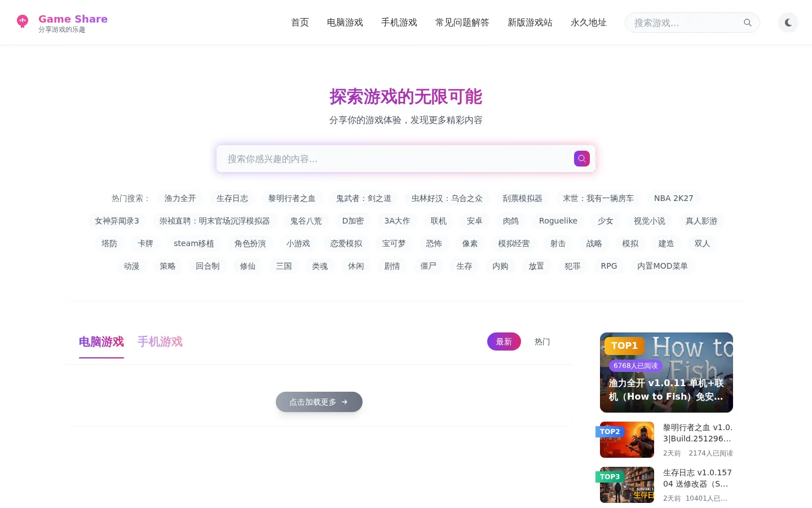Select hot search tag 黎明行者之血
The height and width of the screenshot is (508, 812).
[292, 198]
